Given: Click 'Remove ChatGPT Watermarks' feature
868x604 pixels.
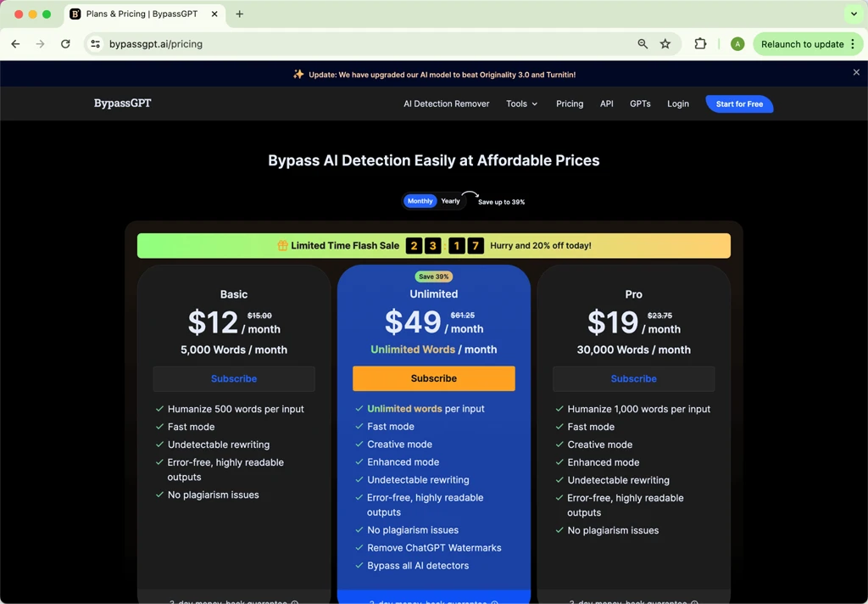Looking at the screenshot, I should 434,547.
